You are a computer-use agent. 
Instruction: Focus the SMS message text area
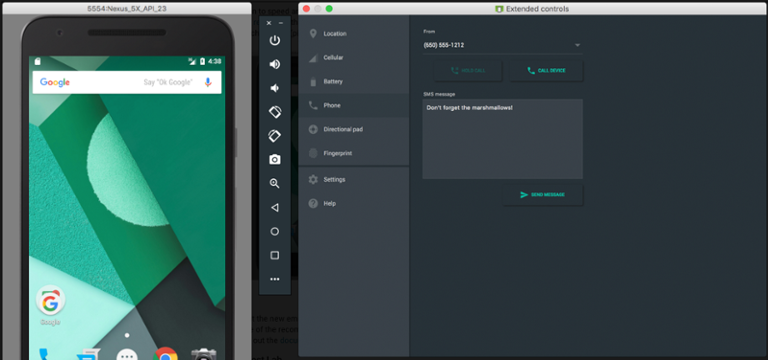pyautogui.click(x=503, y=139)
